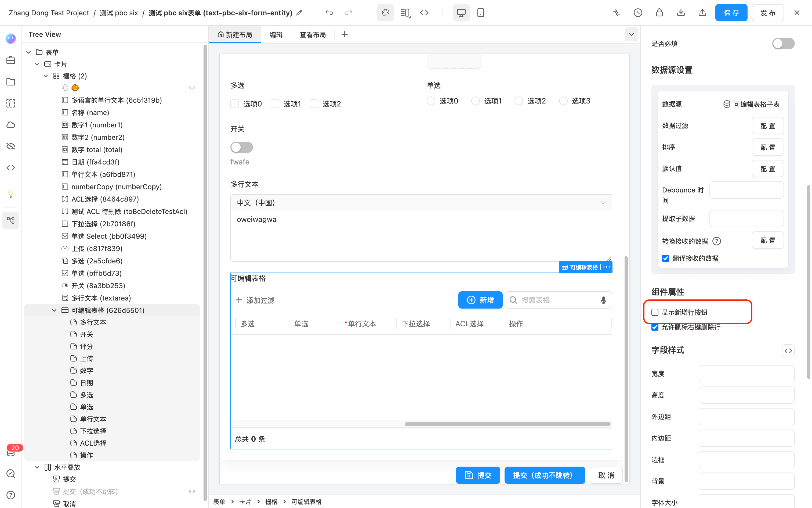Switch to the 查看布局 tab

[313, 35]
